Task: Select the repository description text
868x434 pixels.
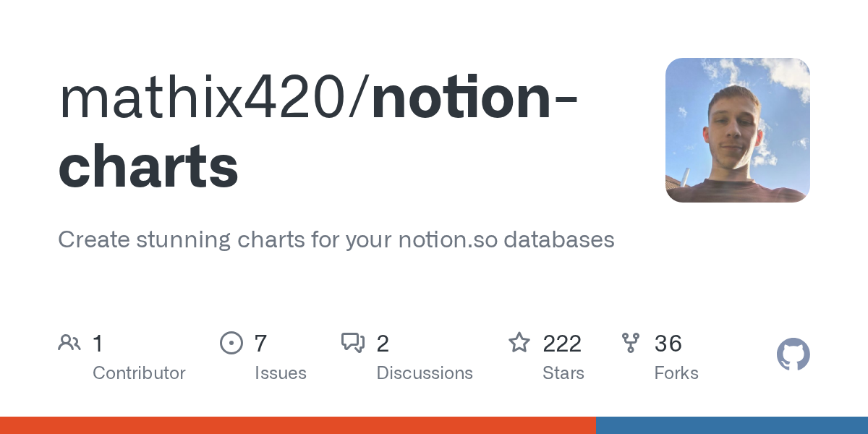Action: tap(336, 239)
